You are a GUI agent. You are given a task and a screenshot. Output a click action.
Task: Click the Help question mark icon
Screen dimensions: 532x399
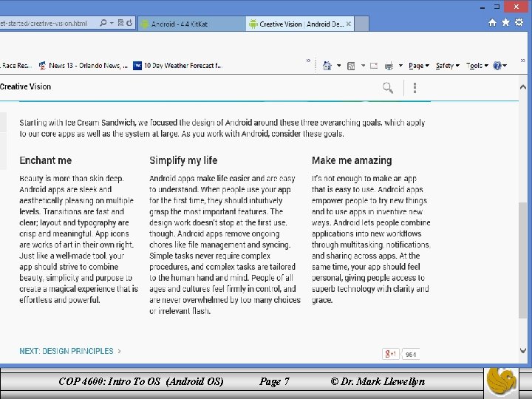click(497, 66)
